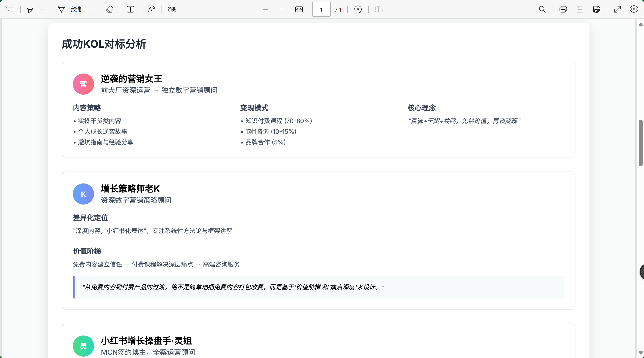Open the translate tool
The height and width of the screenshot is (358, 644).
[172, 9]
